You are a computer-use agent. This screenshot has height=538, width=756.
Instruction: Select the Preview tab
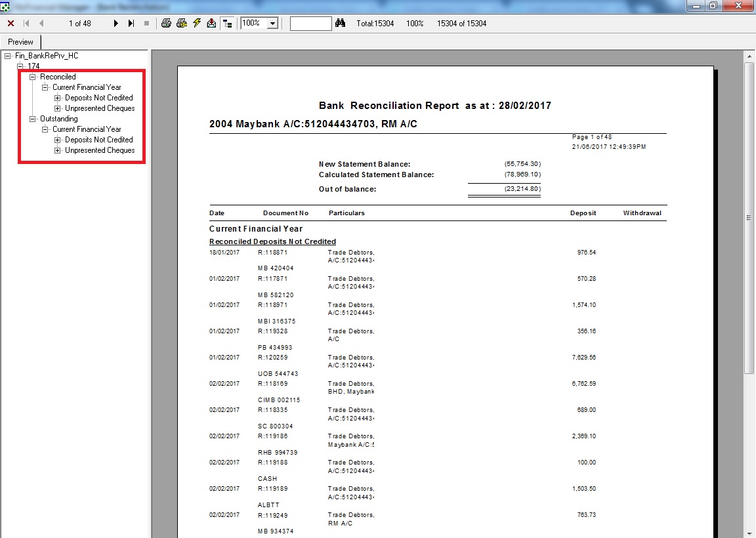(20, 42)
